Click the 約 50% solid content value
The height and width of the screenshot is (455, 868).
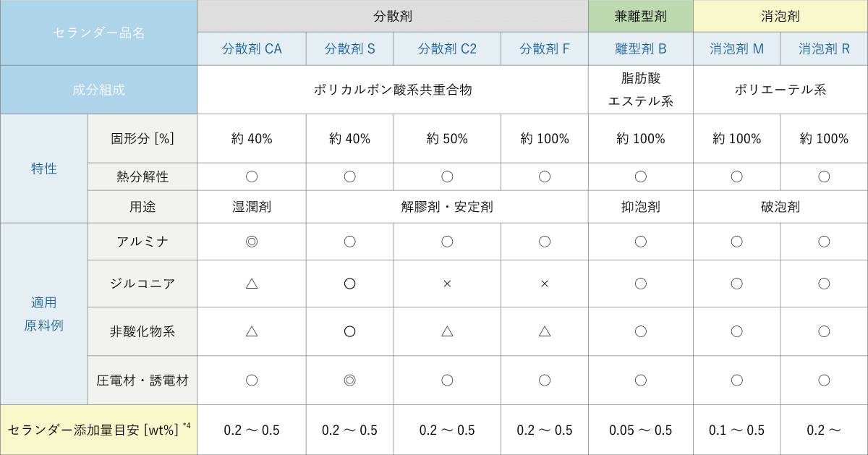(x=447, y=138)
